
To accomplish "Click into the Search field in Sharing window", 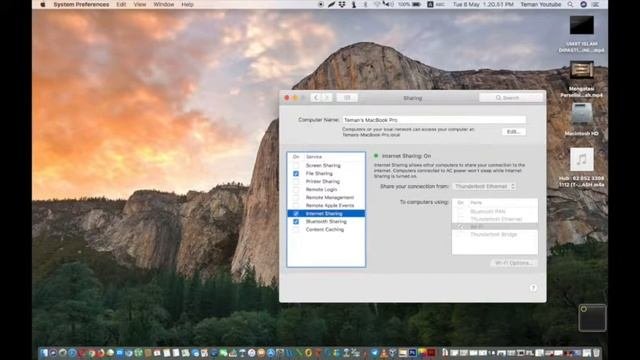I will (x=511, y=98).
